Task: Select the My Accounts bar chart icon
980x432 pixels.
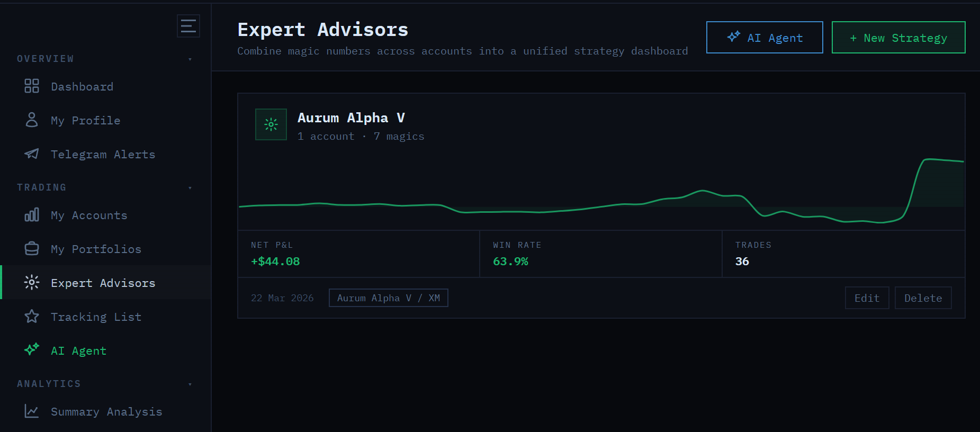Action: (32, 215)
